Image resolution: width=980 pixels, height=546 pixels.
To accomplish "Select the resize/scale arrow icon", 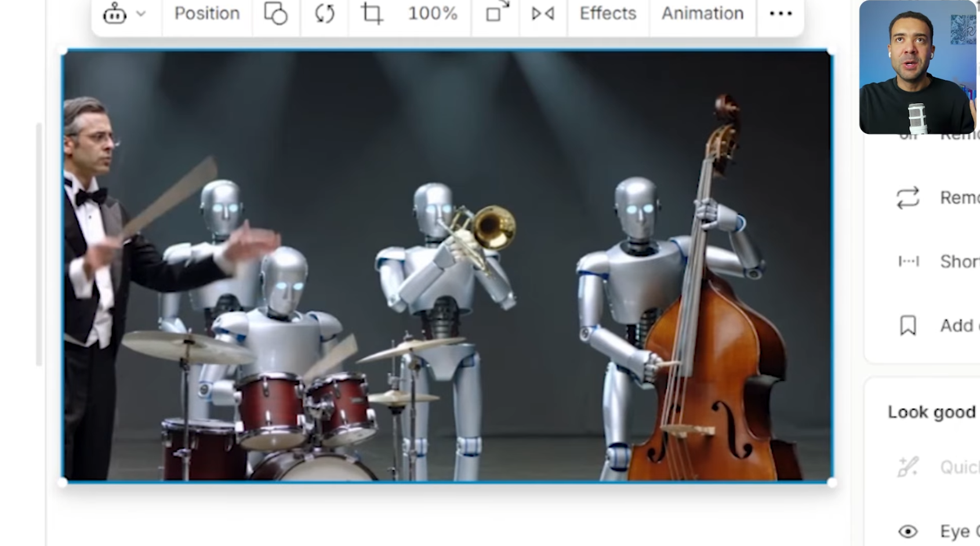I will [x=495, y=13].
